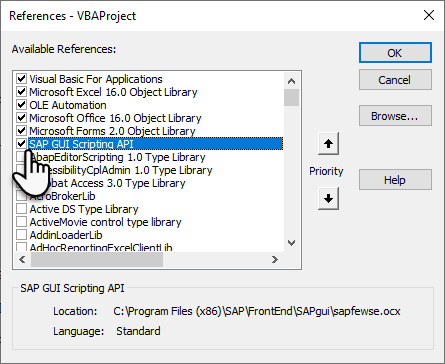Open Browse... to add a reference
Viewport: 445px width, 364px height.
tap(395, 116)
